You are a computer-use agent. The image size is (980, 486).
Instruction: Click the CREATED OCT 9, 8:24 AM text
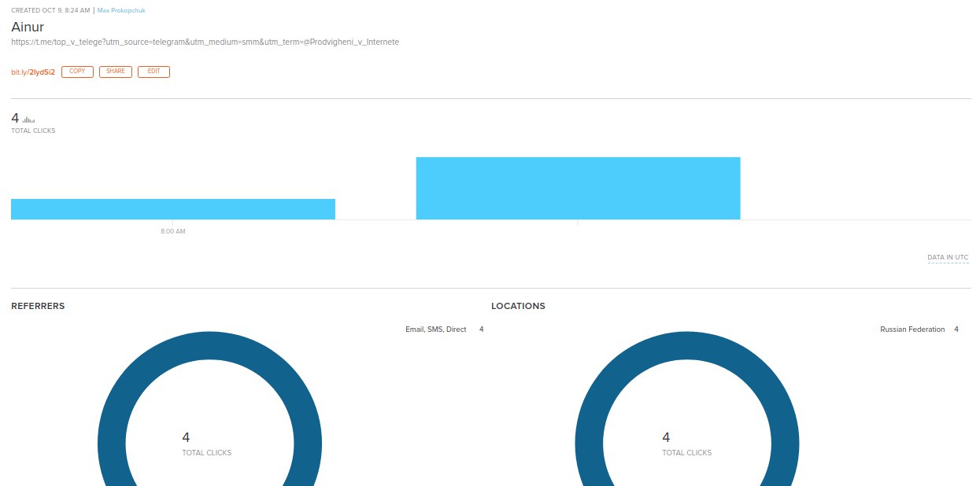(50, 10)
